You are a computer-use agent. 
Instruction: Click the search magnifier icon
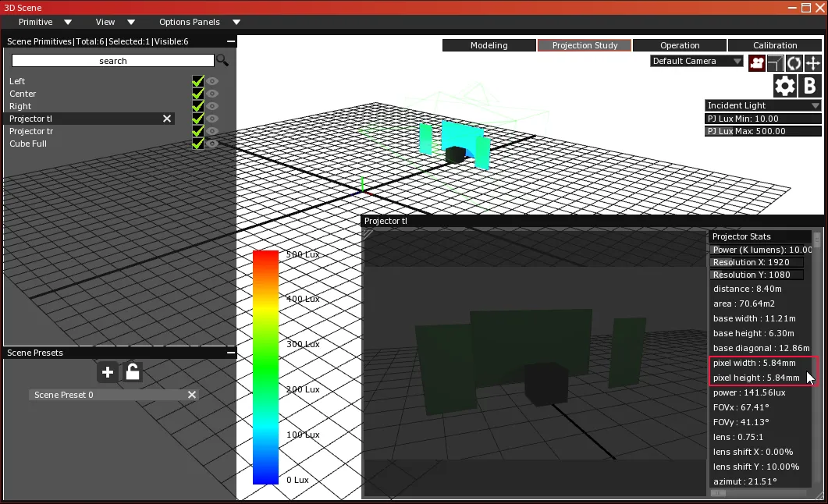pos(222,61)
